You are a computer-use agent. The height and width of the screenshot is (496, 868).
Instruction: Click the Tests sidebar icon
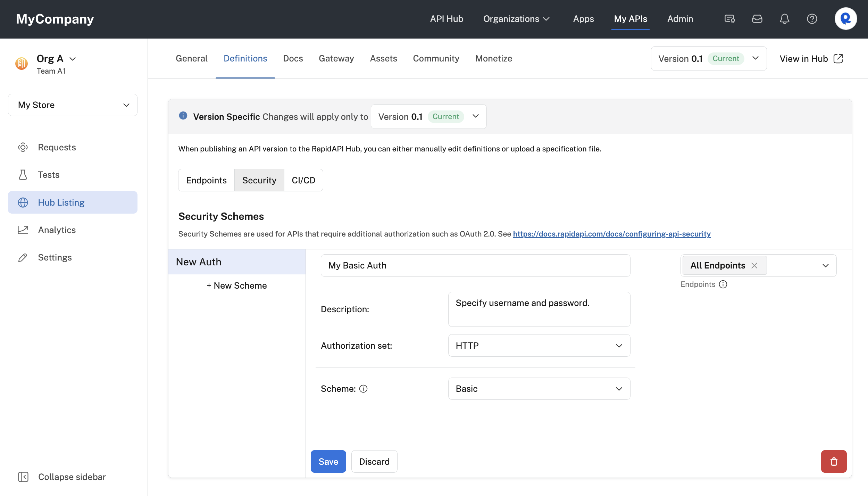(x=22, y=175)
